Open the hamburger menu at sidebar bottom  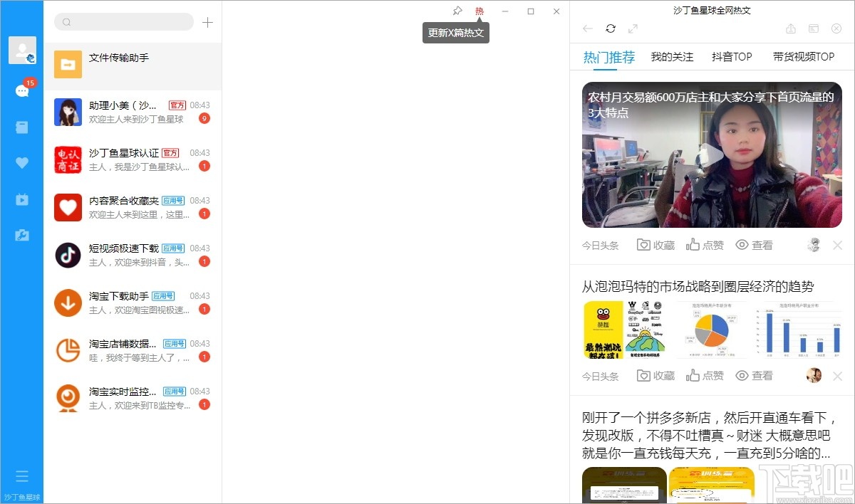[x=22, y=476]
